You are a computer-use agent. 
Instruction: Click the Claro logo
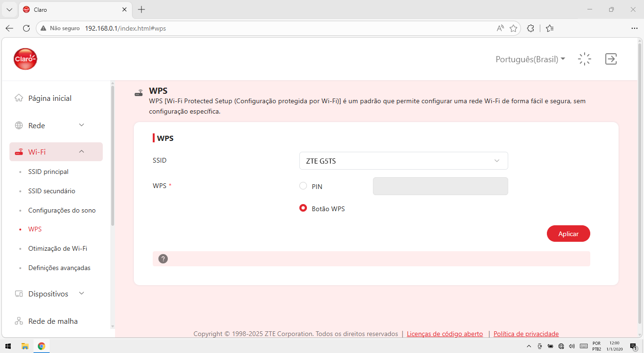pos(25,59)
